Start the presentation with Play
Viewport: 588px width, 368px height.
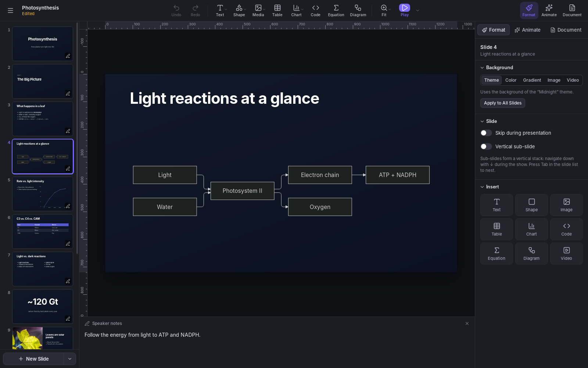[x=405, y=10]
